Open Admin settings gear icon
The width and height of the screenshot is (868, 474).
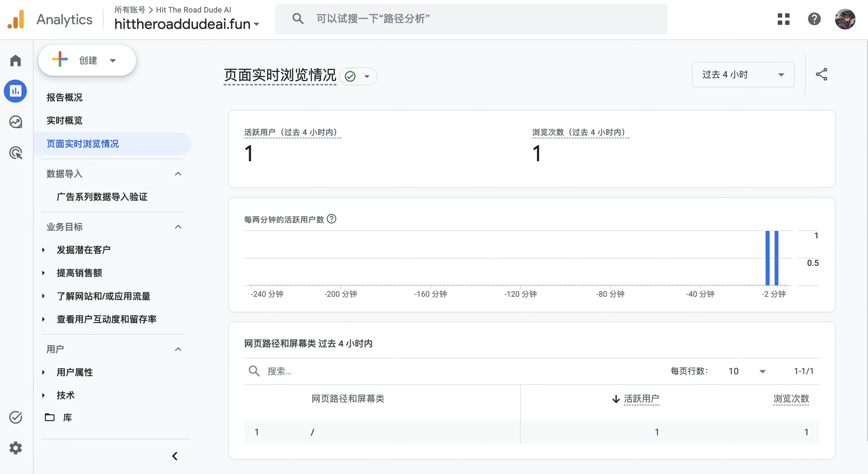tap(16, 448)
